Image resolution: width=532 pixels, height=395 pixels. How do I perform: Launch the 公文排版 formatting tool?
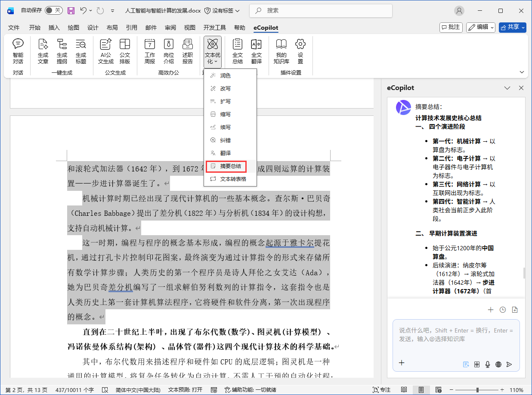125,51
